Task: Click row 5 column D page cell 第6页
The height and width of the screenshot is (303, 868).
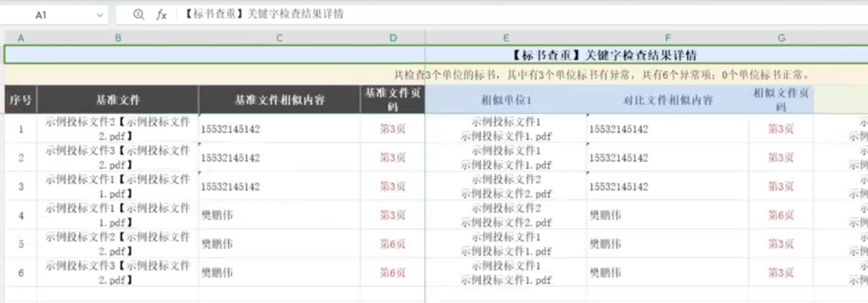Action: [x=393, y=244]
